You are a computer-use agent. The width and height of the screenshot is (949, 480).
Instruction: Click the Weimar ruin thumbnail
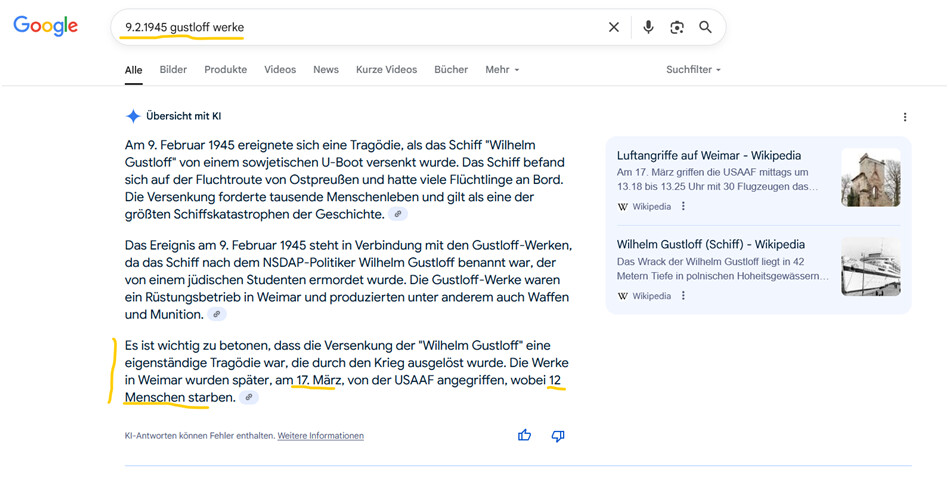pos(871,177)
